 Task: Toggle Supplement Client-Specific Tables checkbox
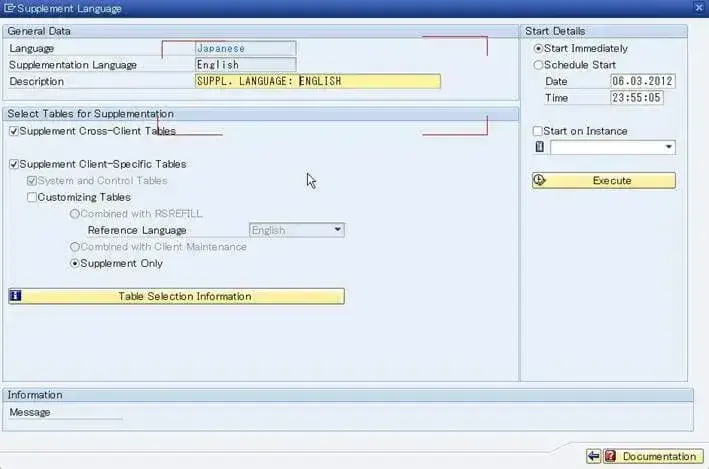(14, 164)
